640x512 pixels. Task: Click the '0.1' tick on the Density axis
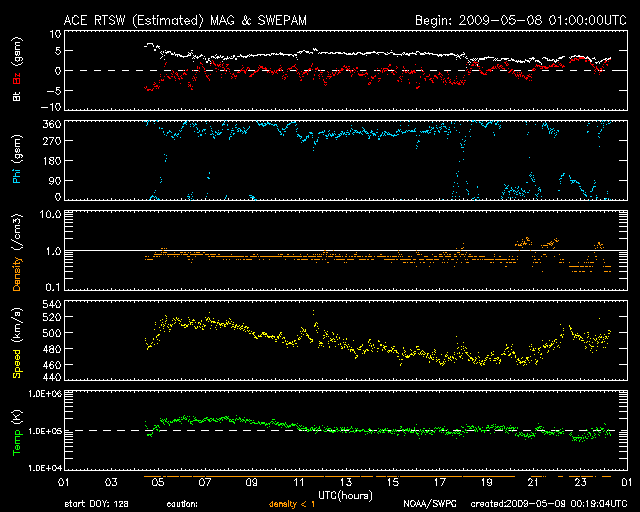[x=53, y=287]
